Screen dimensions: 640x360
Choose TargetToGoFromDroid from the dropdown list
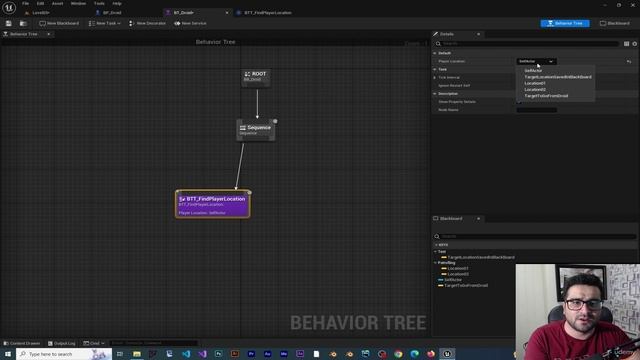pos(546,96)
